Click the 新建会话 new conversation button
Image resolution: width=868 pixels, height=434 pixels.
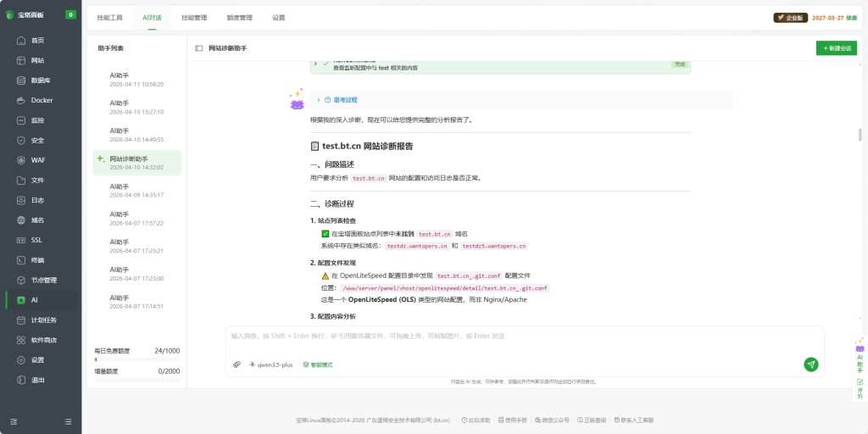tap(836, 48)
